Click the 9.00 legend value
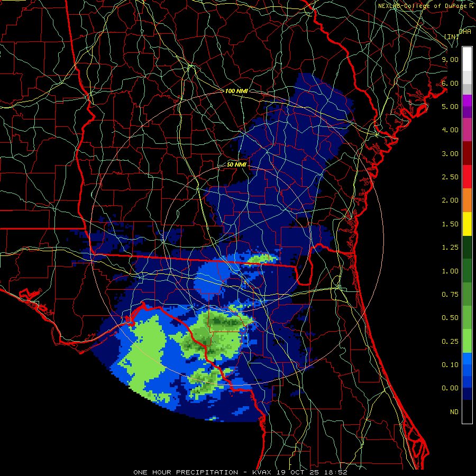Viewport: 476px width, 476px height. point(450,59)
